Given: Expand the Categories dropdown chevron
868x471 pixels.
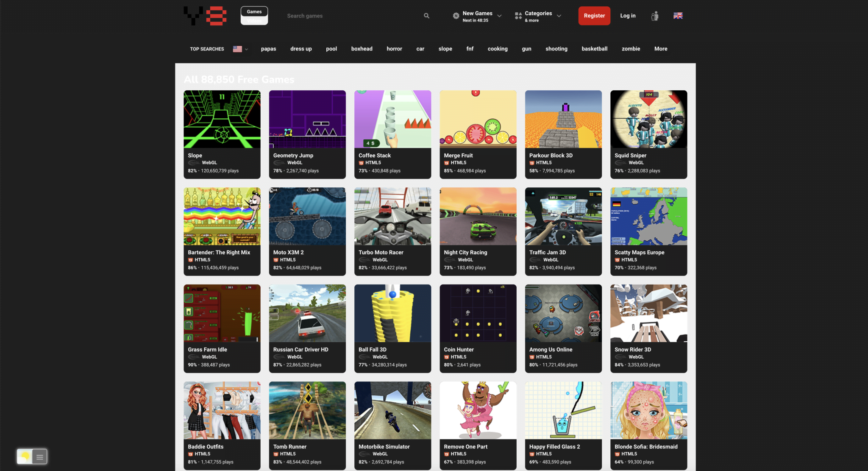Looking at the screenshot, I should click(559, 16).
